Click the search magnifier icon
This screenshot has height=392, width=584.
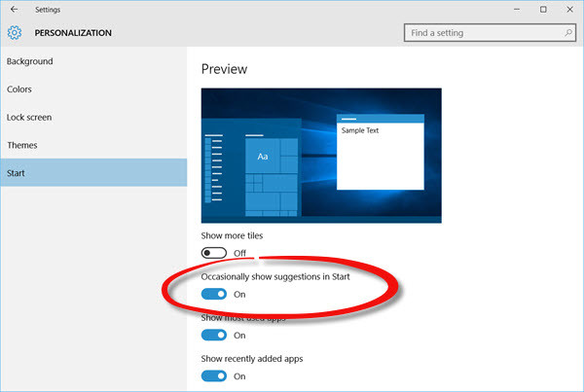coord(568,33)
